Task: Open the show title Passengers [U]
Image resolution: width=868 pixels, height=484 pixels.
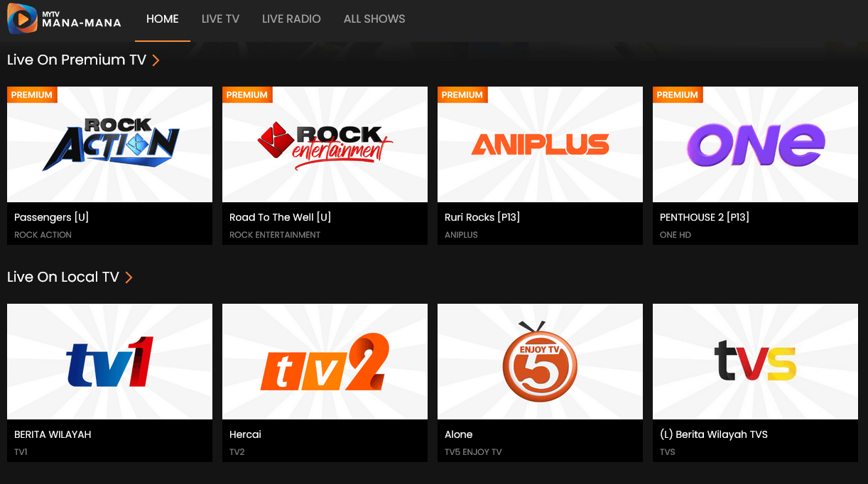Action: 52,217
